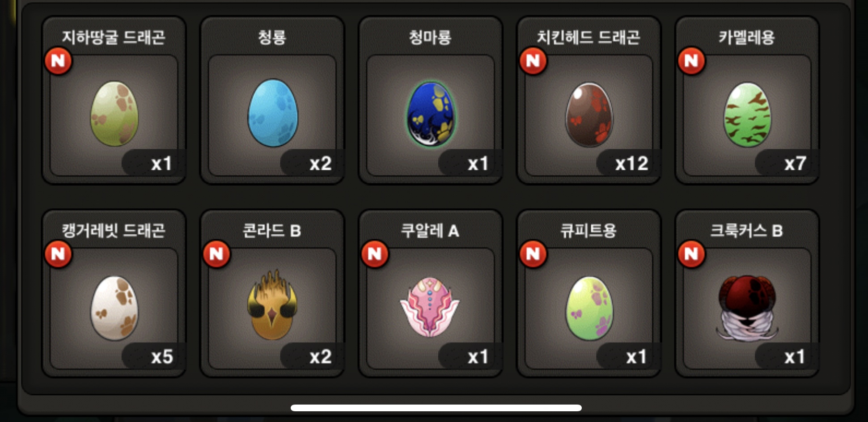This screenshot has height=422, width=868.
Task: Select the brown 치킨헤드 드래곤 egg
Action: coord(589,115)
